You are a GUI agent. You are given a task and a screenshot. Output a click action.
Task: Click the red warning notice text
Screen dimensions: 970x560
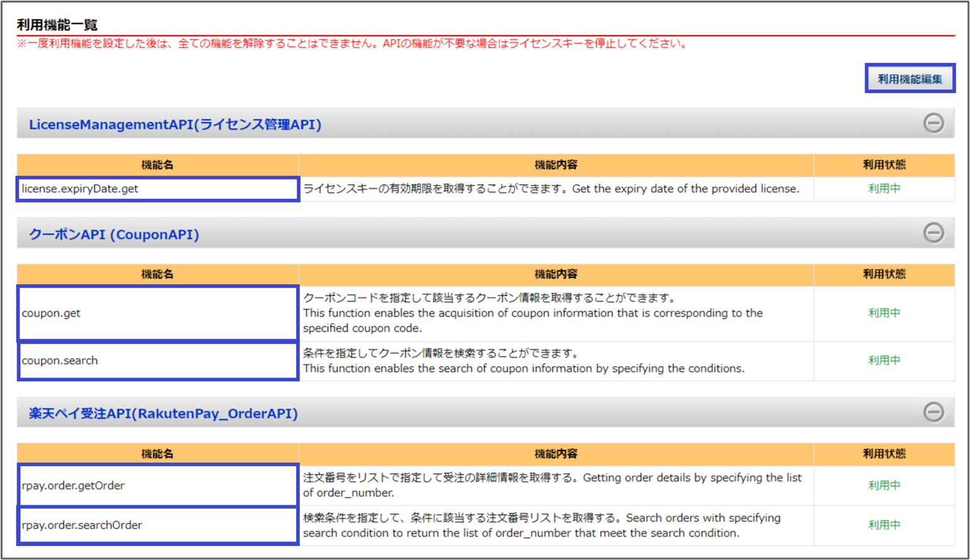click(x=352, y=43)
